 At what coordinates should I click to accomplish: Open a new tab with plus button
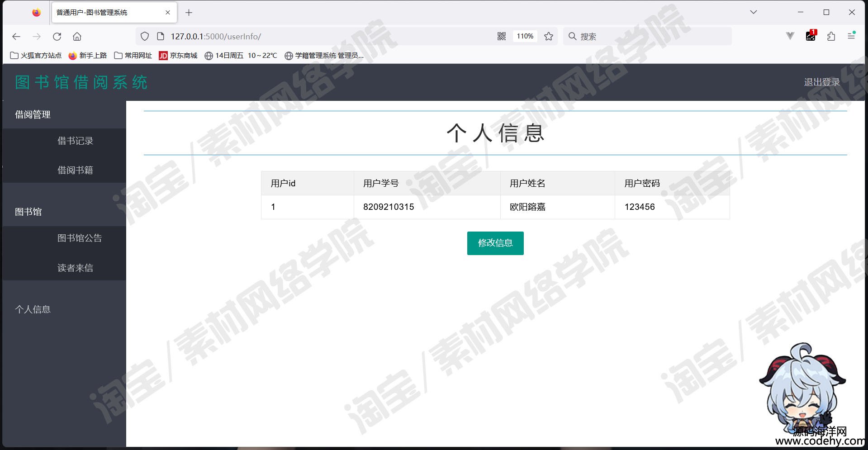pos(189,13)
